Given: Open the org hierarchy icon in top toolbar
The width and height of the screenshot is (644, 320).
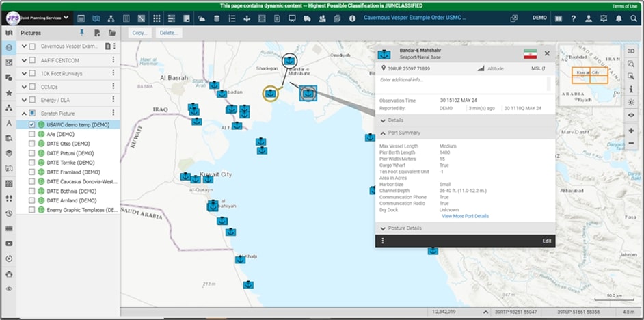Looking at the screenshot, I should [x=111, y=18].
